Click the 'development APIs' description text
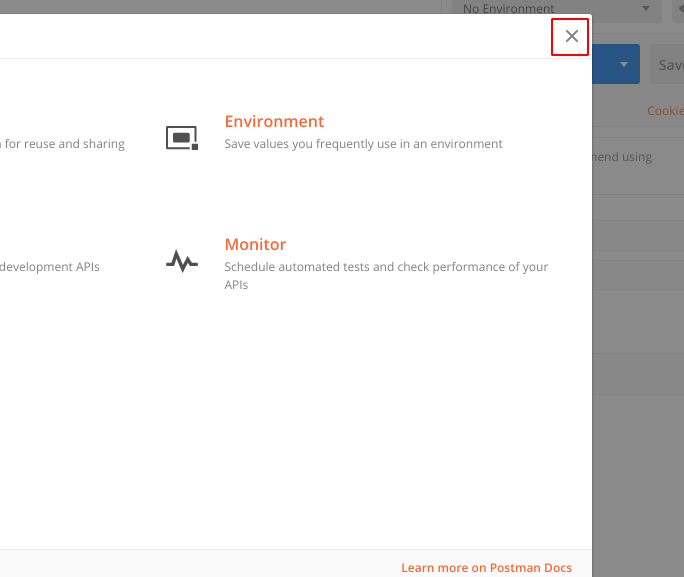Viewport: 684px width, 577px height. (x=50, y=267)
